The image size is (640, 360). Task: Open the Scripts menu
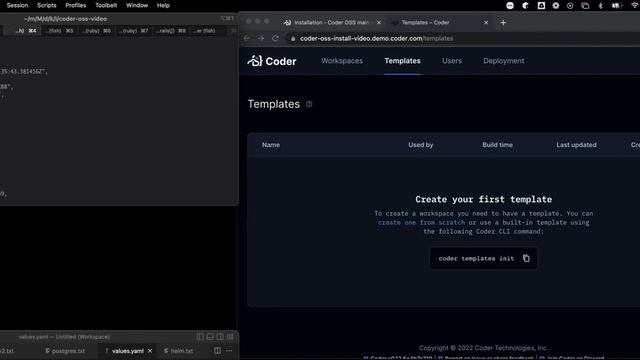(47, 5)
